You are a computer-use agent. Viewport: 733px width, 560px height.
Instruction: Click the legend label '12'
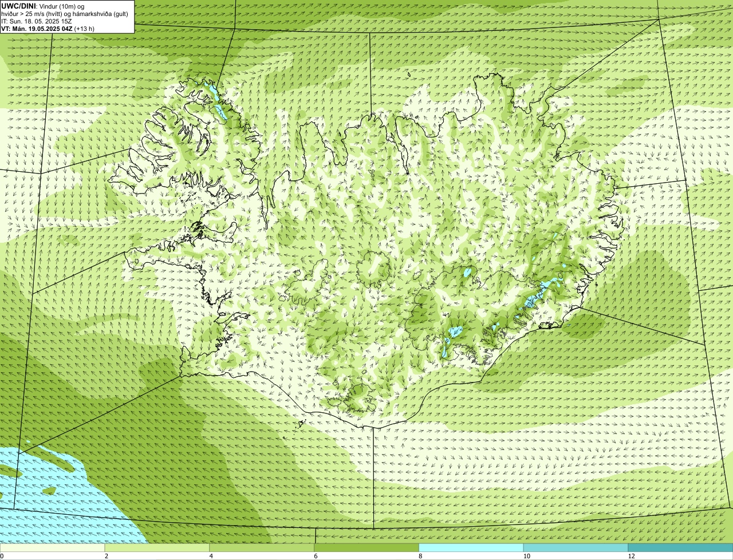click(x=631, y=556)
